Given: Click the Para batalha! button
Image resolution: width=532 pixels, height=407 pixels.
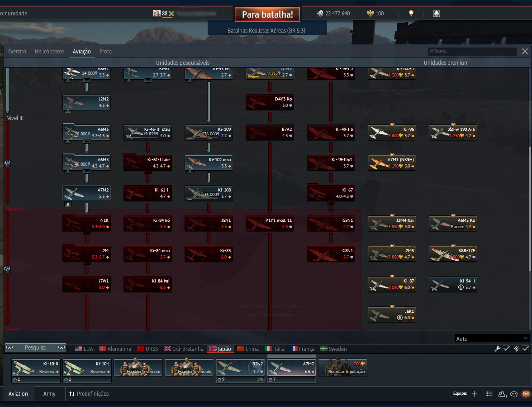Looking at the screenshot, I should 267,14.
